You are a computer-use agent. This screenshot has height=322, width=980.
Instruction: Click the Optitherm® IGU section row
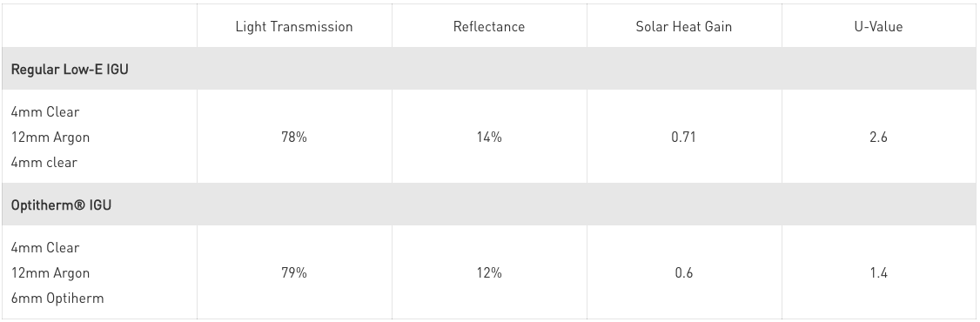point(489,205)
